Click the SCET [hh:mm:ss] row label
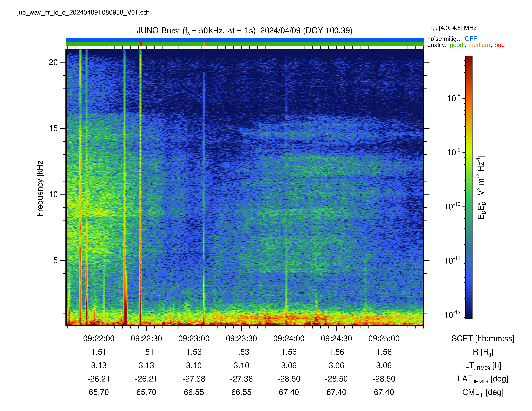This screenshot has height=411, width=532. [x=483, y=339]
